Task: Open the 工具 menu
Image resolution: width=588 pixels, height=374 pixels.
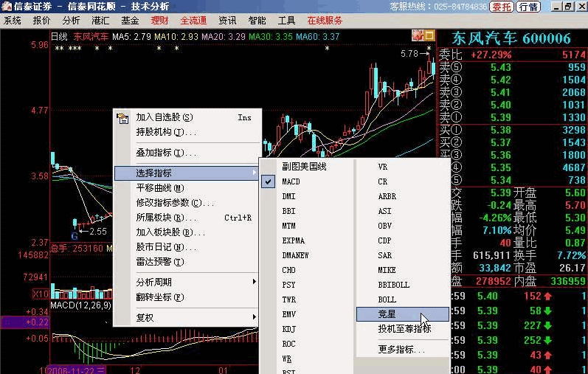Action: [x=286, y=21]
